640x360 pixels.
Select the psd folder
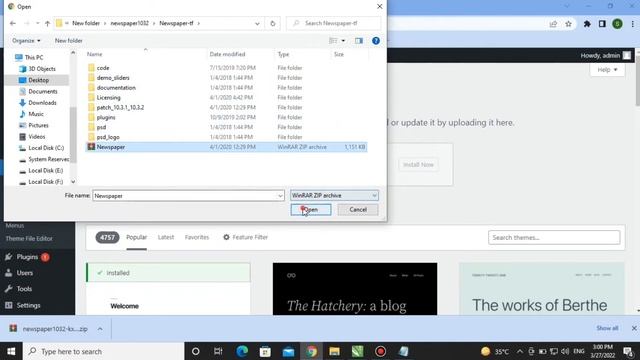(101, 127)
